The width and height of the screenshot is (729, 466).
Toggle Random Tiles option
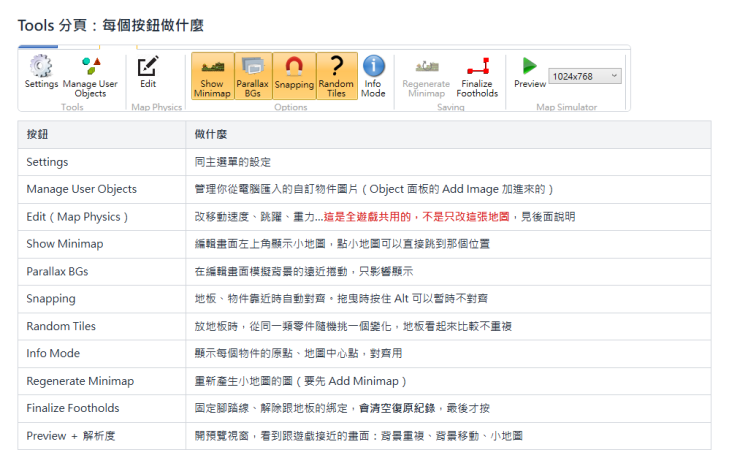[x=336, y=76]
